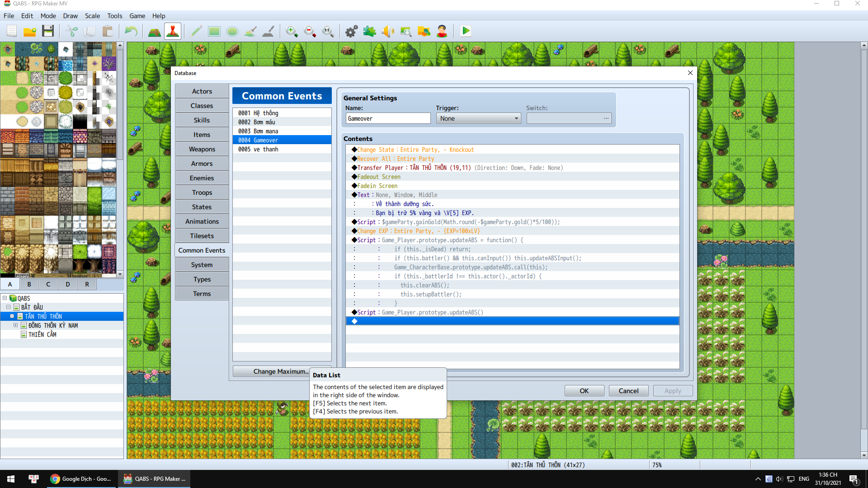This screenshot has height=488, width=868.
Task: Start Playtest with green play icon
Action: 466,31
